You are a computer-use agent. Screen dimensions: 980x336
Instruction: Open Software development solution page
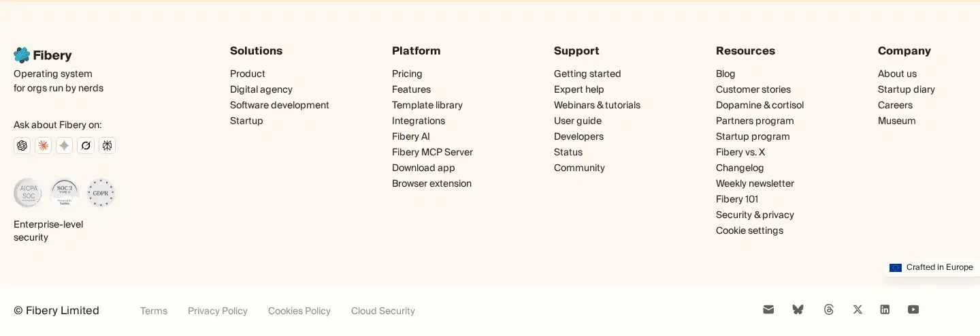[280, 105]
